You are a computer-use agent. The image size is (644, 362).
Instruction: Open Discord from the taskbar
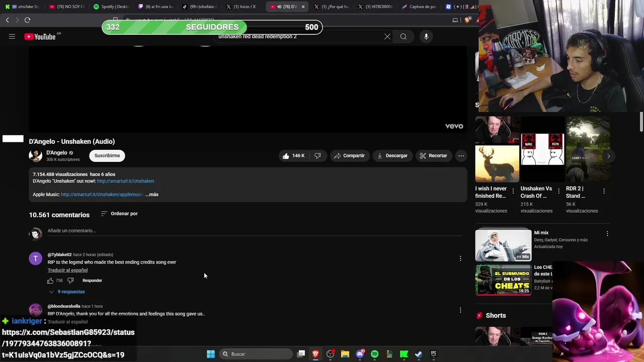tap(360, 354)
